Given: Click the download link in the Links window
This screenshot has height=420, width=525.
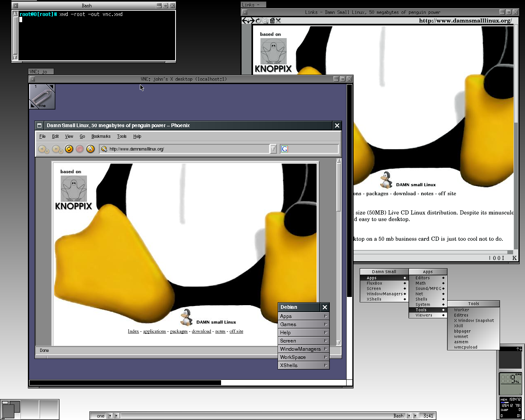Looking at the screenshot, I should coord(404,194).
